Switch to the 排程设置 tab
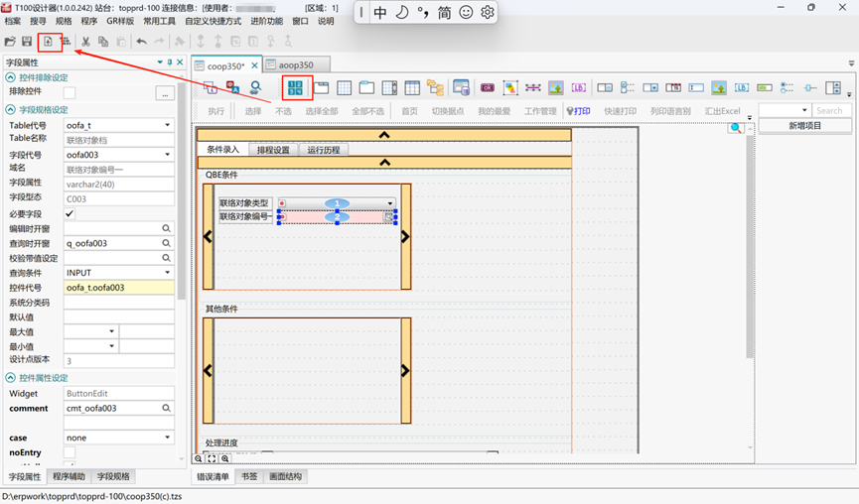The height and width of the screenshot is (504, 859). pos(273,150)
